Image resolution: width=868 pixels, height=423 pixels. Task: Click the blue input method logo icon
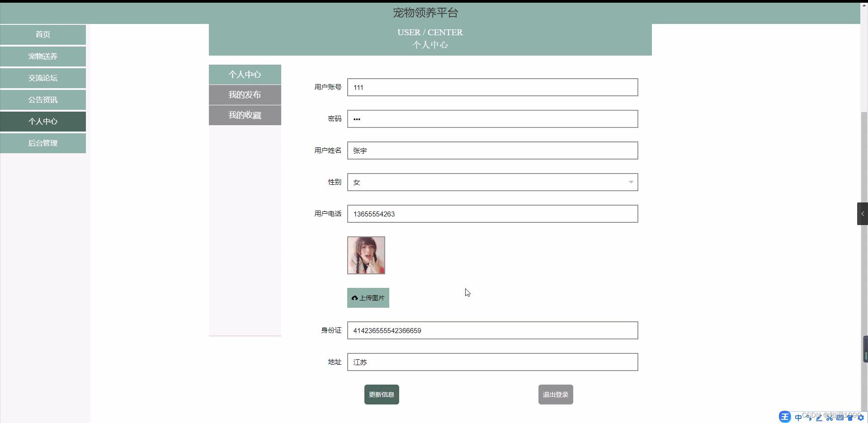pos(785,417)
